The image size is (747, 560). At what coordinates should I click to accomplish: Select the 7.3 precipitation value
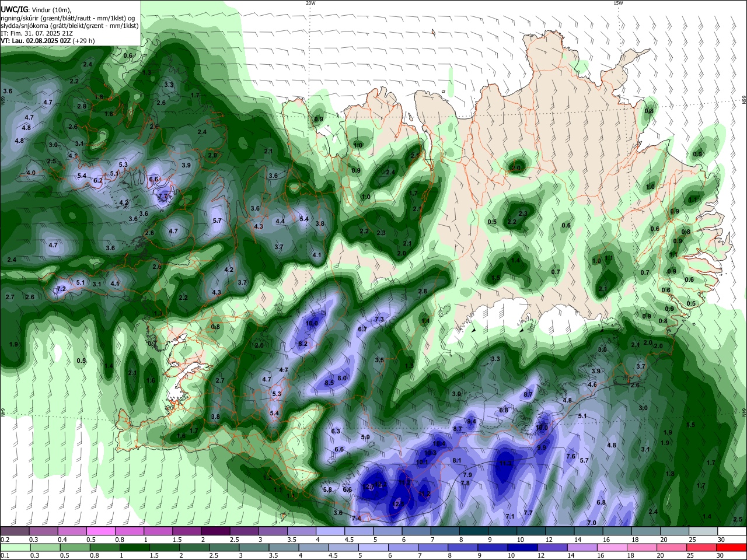coord(379,320)
